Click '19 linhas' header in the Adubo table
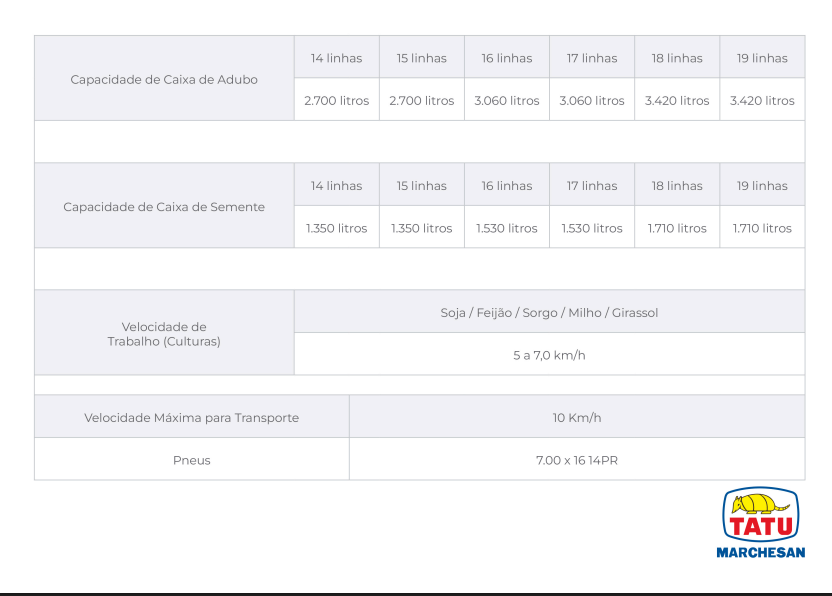 point(762,58)
